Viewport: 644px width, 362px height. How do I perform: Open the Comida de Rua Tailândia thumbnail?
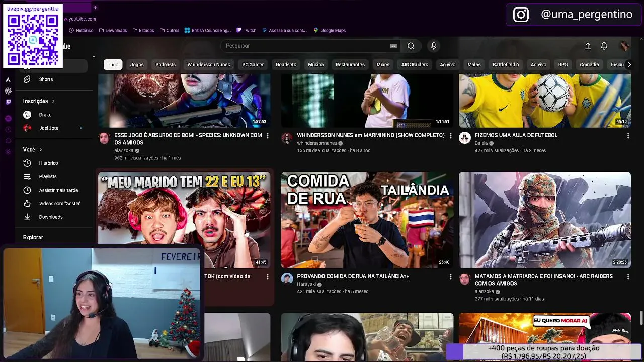pyautogui.click(x=367, y=220)
